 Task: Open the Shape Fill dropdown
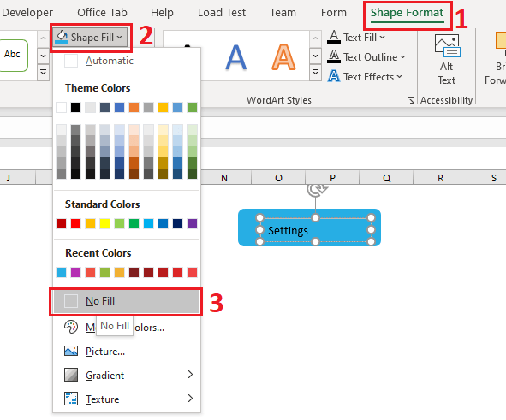(x=90, y=38)
